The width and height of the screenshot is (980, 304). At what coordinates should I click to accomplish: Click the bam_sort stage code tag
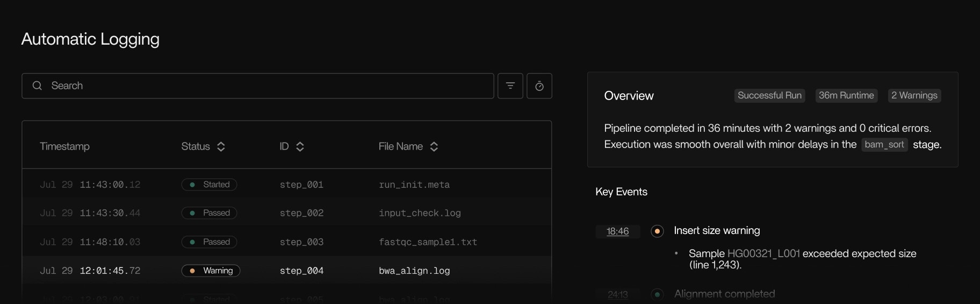point(884,144)
